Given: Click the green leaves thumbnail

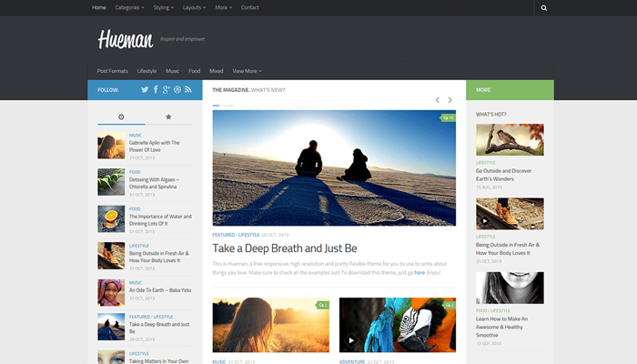Looking at the screenshot, I should pos(111,182).
